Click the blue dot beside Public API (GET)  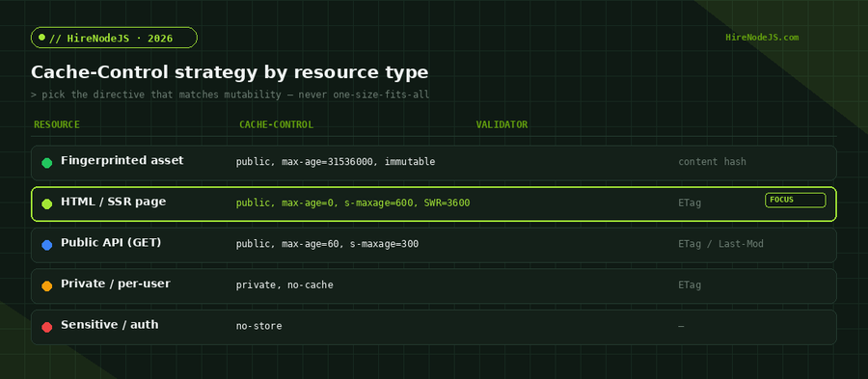(47, 245)
